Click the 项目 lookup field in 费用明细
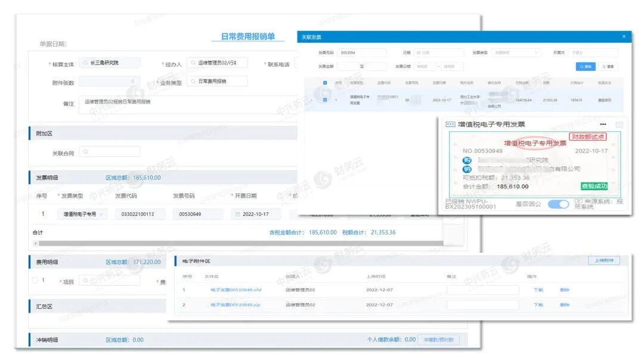 [x=109, y=280]
